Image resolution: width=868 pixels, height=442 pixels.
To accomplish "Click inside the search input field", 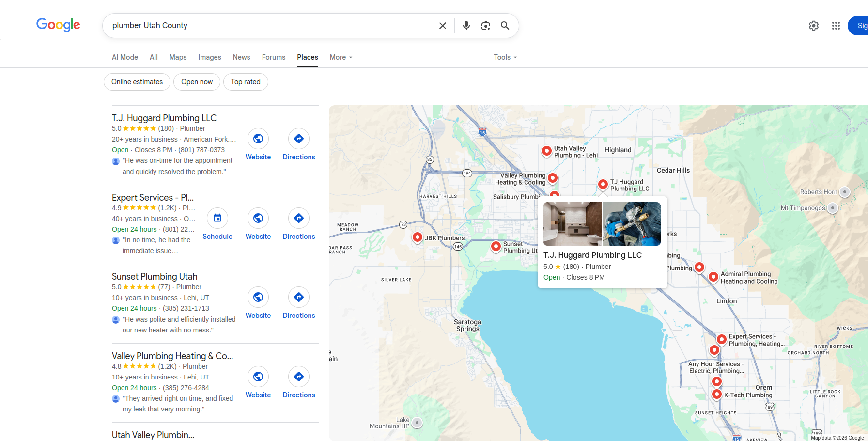I will click(x=271, y=26).
